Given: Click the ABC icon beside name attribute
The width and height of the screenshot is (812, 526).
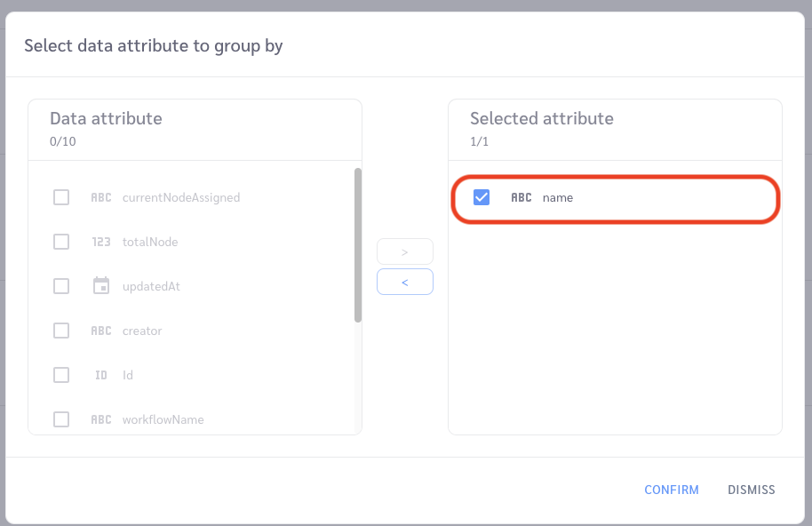Looking at the screenshot, I should (521, 198).
